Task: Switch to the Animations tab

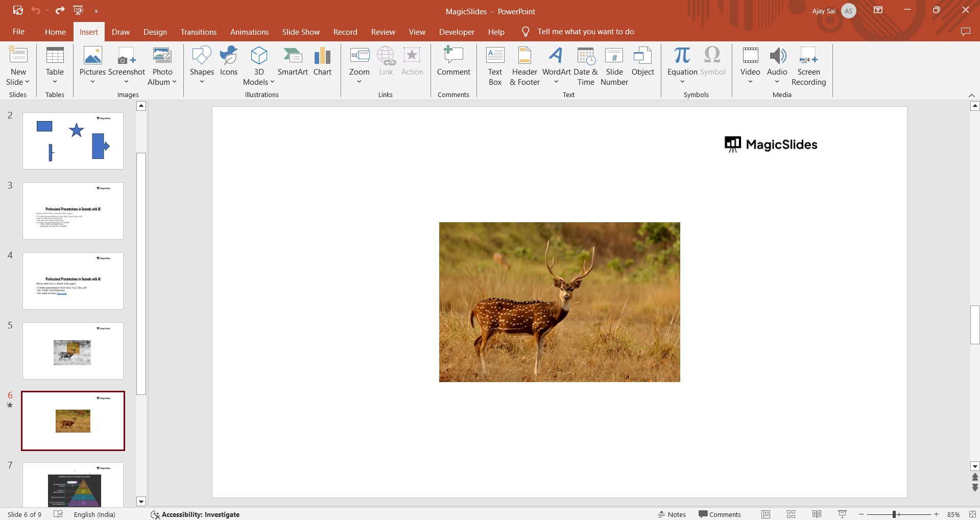Action: (x=249, y=32)
